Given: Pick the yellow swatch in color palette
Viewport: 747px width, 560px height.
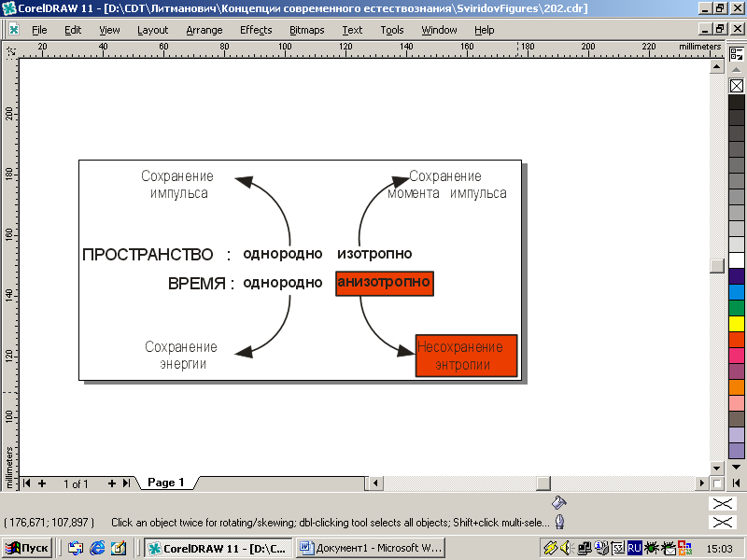Looking at the screenshot, I should point(737,323).
